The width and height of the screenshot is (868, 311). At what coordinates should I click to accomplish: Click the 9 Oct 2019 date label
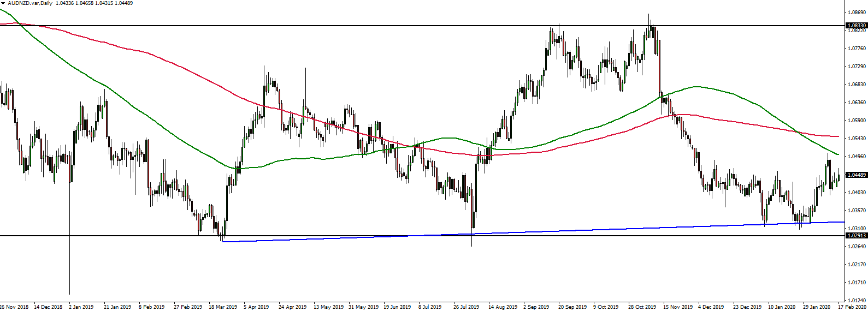click(606, 307)
